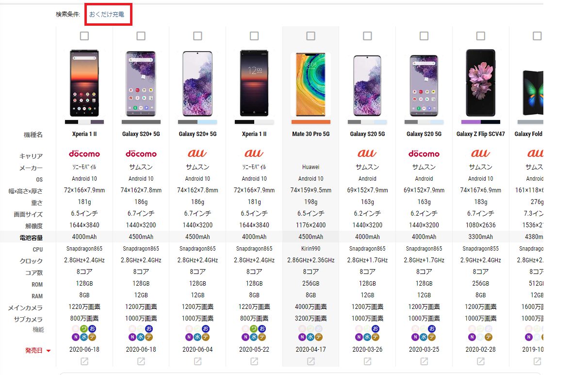This screenshot has height=375, width=588.
Task: Tick the docomo Galaxy S20 5G checkbox
Action: (x=424, y=36)
